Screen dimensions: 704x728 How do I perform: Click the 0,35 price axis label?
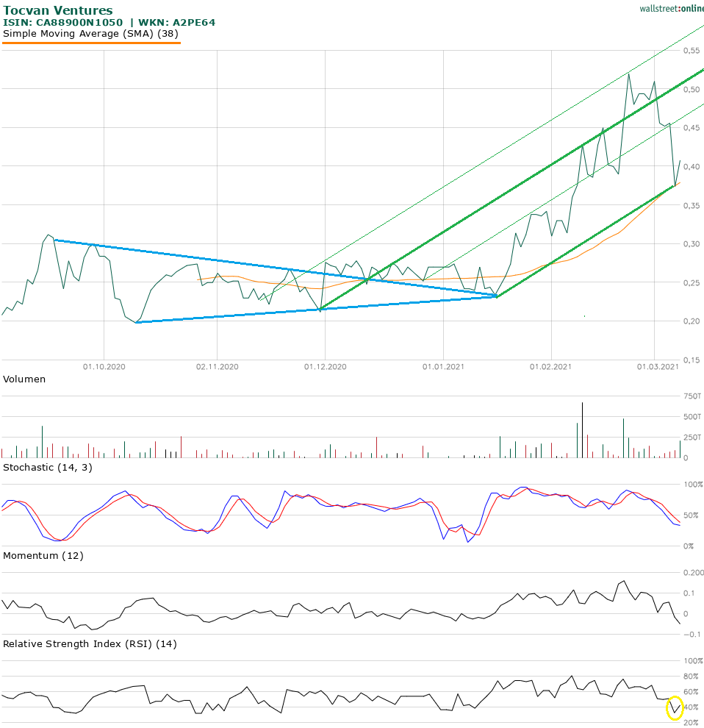point(691,205)
